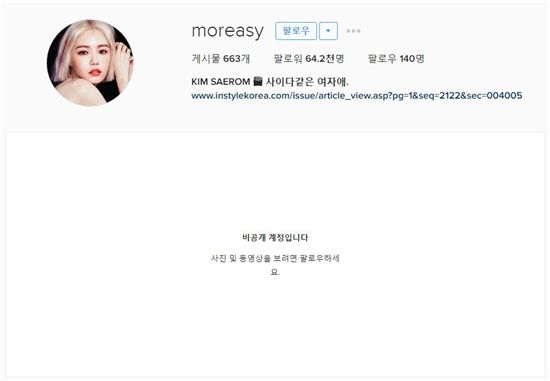Open the instylekorea.com article link
Viewport: 550px width, 381px height.
357,95
